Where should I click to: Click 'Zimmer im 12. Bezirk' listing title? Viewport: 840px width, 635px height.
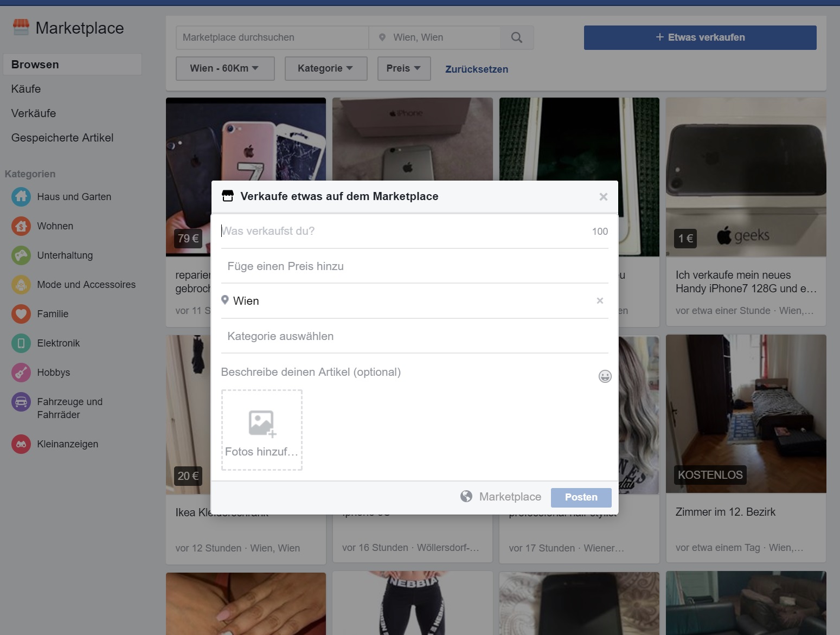point(726,512)
